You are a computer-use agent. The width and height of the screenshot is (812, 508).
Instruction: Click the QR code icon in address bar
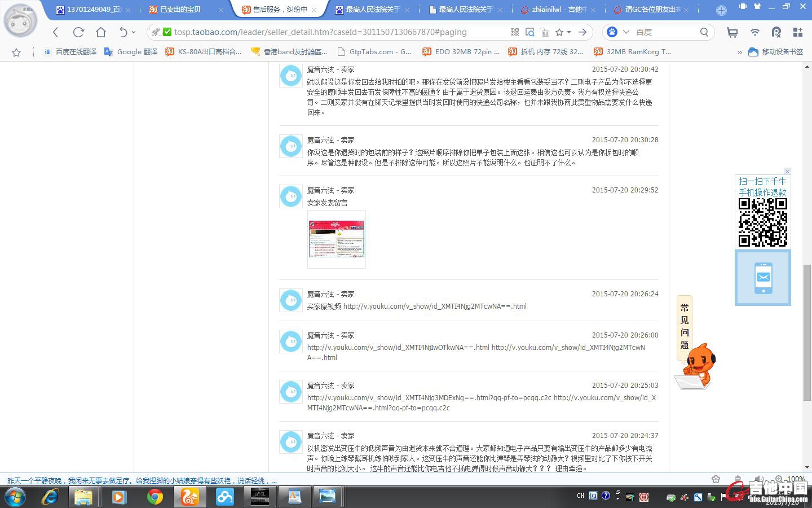point(514,32)
